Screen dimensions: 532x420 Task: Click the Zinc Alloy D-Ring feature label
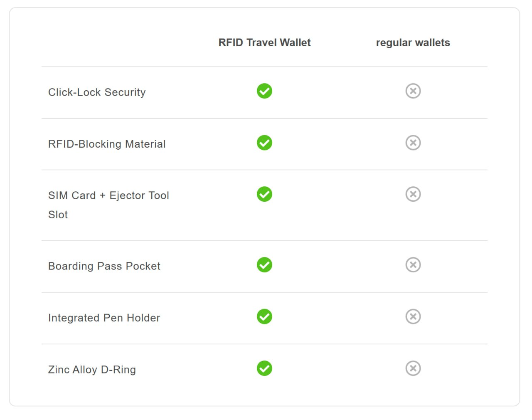pos(92,370)
